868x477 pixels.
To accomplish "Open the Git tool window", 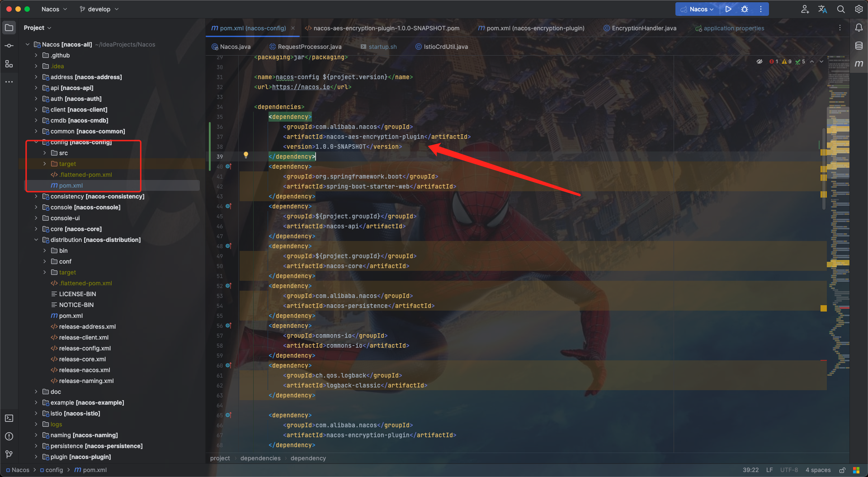I will point(9,454).
